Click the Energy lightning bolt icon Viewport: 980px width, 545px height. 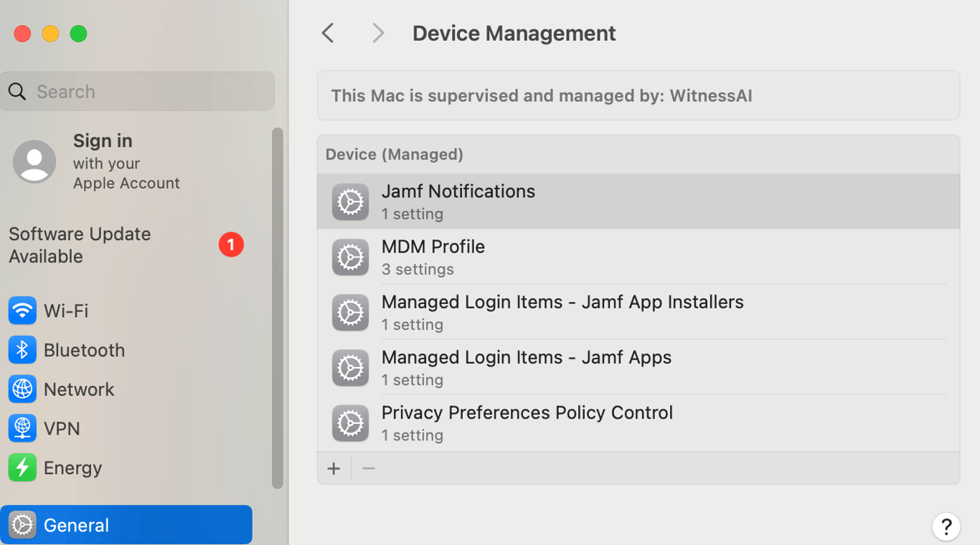(x=22, y=468)
